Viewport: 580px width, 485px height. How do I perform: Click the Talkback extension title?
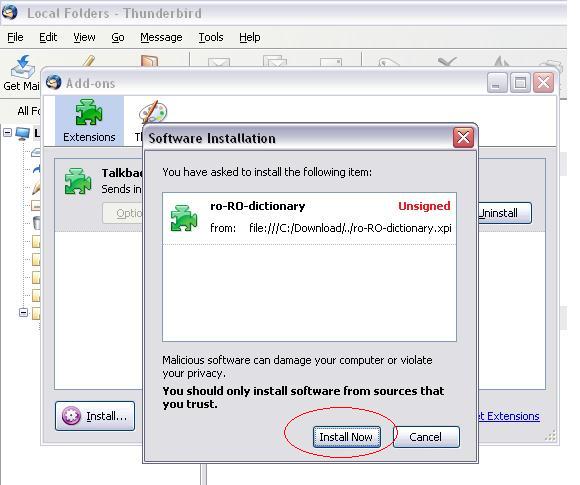click(x=122, y=173)
